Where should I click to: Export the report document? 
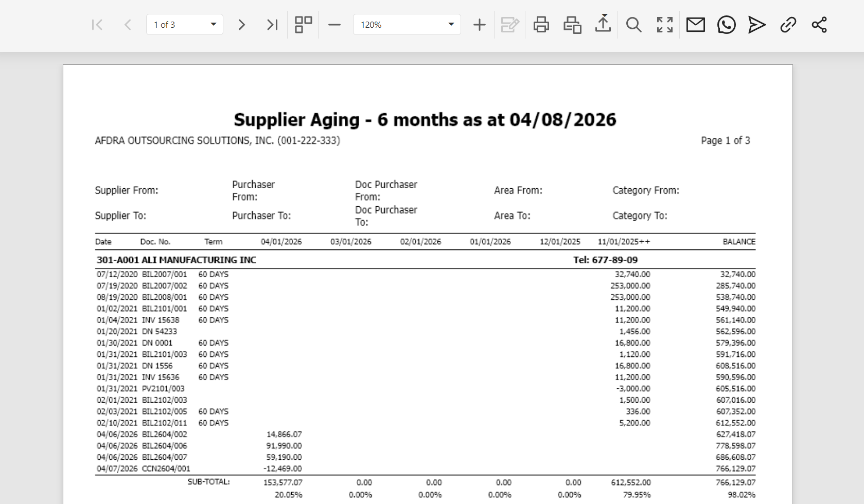pyautogui.click(x=603, y=24)
